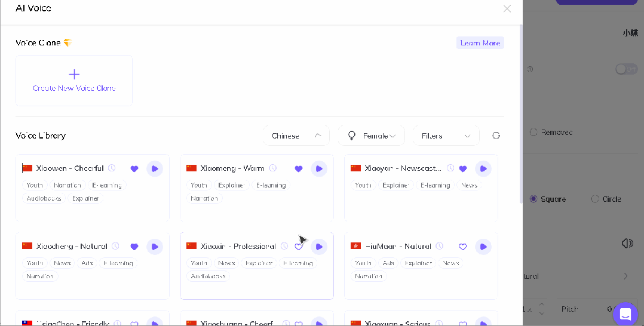Unfavorite Xiaoyan - Newscast with its heart icon

click(463, 169)
